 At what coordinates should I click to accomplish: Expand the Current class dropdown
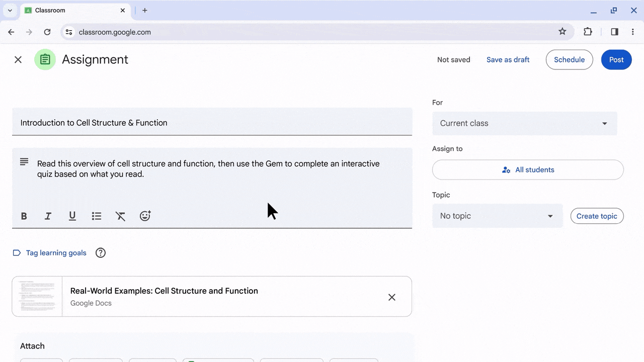(x=524, y=123)
